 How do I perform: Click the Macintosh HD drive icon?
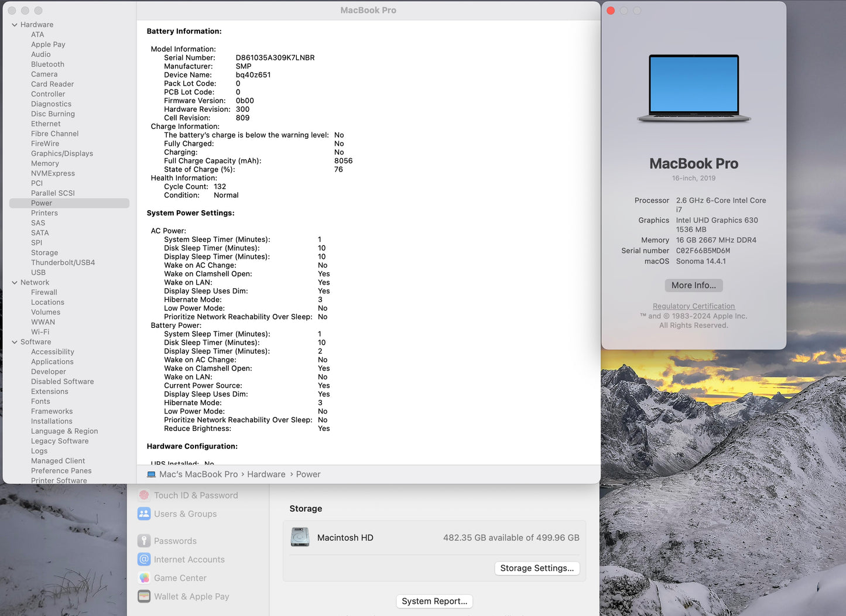(300, 537)
